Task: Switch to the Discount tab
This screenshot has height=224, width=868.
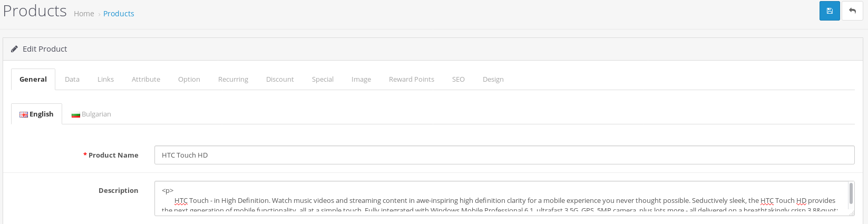Action: [280, 80]
